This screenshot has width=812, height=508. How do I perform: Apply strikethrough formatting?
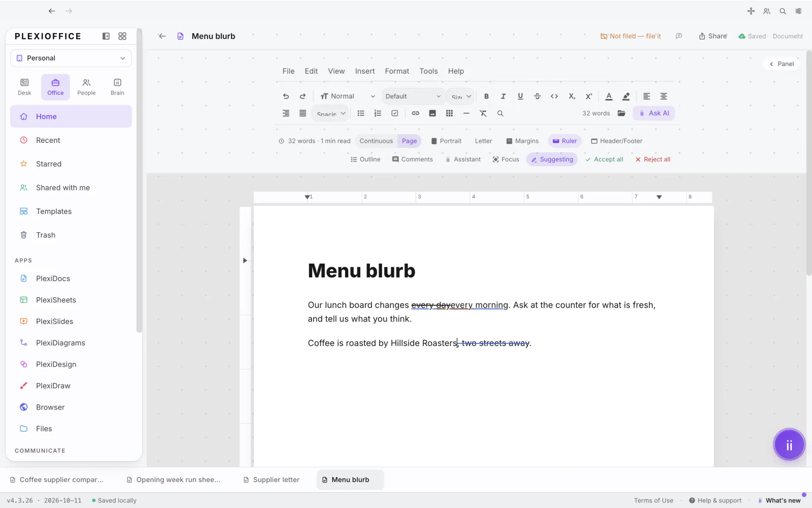[x=537, y=96]
